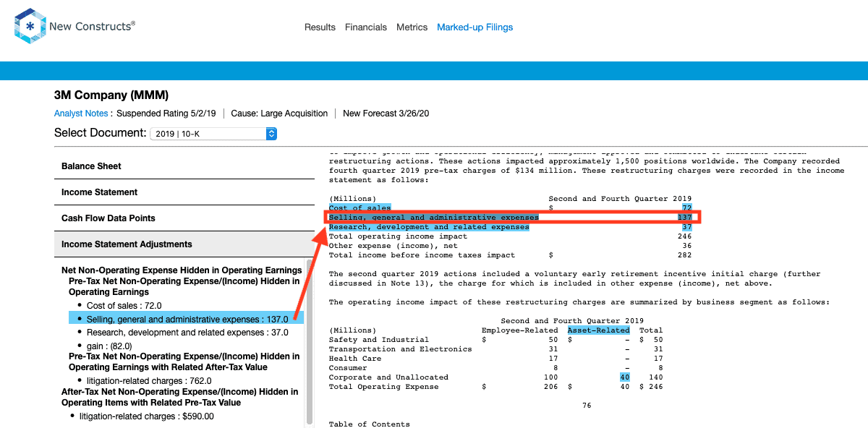Click New Forecast 3/26/20 text
Image resolution: width=868 pixels, height=428 pixels.
tap(386, 114)
